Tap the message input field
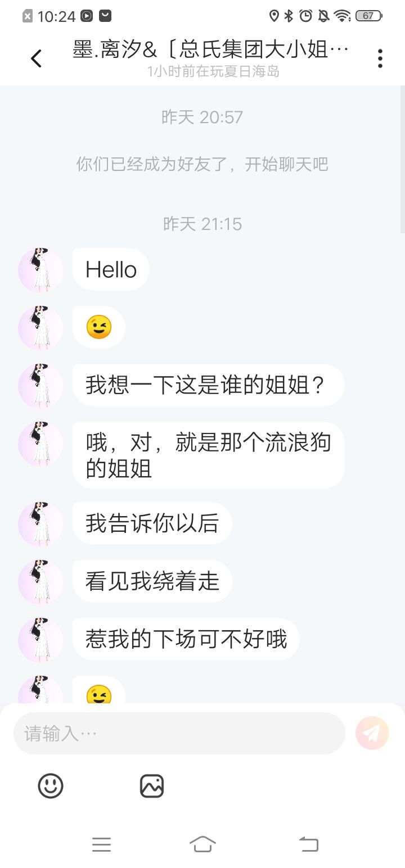405x868 pixels. coord(179,733)
